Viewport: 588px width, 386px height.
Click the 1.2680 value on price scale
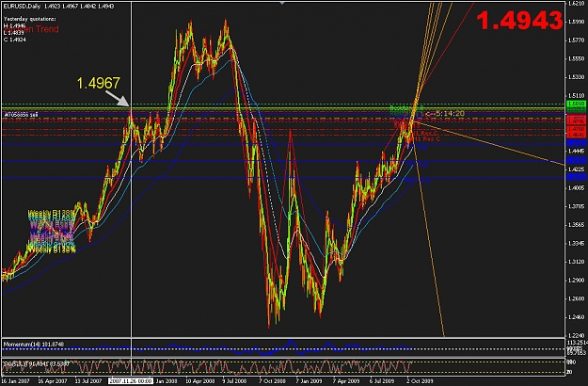pos(577,299)
